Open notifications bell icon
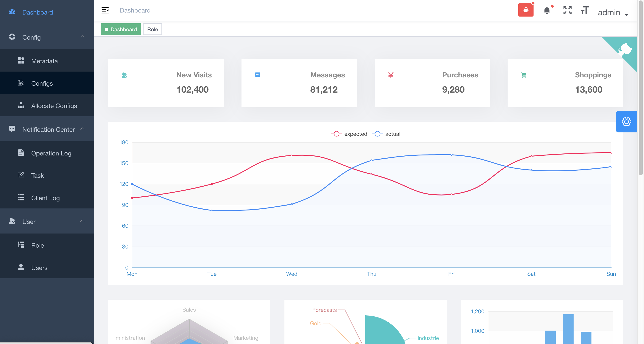 point(547,11)
